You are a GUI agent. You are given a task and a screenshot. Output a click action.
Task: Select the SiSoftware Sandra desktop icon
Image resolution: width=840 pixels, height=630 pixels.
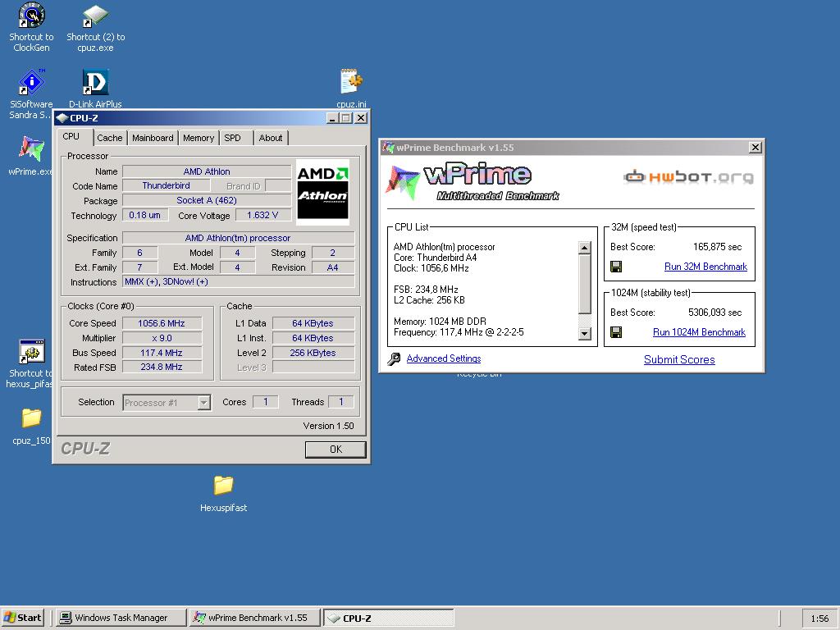pyautogui.click(x=32, y=83)
